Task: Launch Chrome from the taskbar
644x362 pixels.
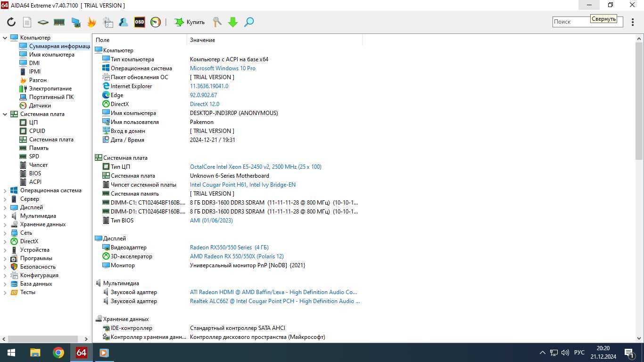Action: click(x=58, y=353)
